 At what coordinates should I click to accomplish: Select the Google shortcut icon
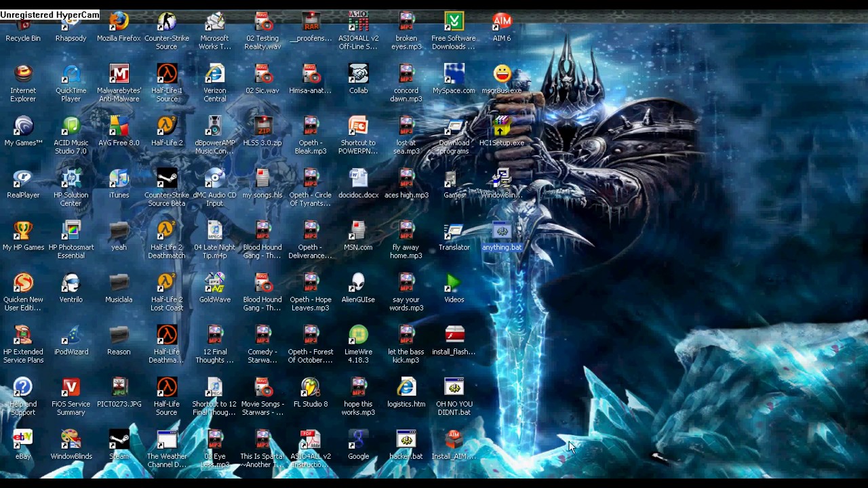pos(359,444)
